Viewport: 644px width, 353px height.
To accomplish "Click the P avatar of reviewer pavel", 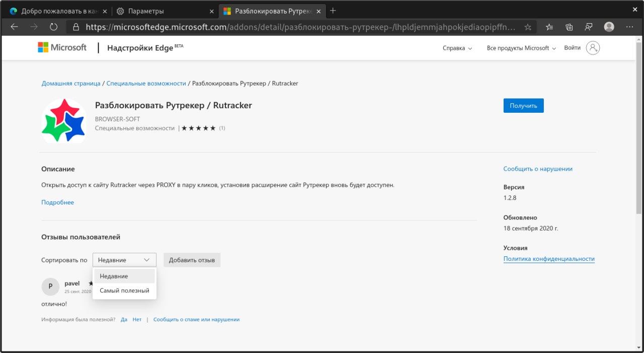I will click(x=50, y=286).
